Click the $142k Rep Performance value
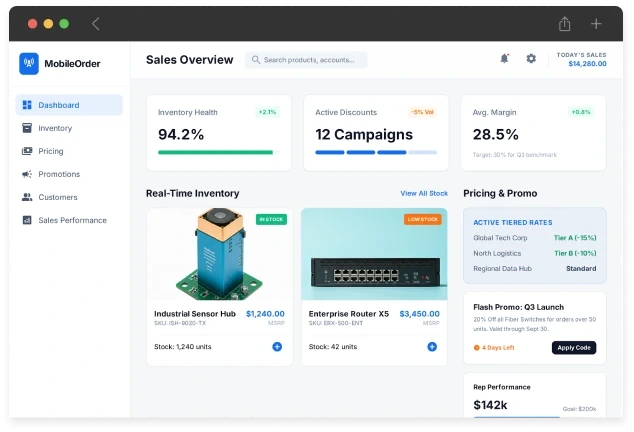634x432 pixels. 490,405
